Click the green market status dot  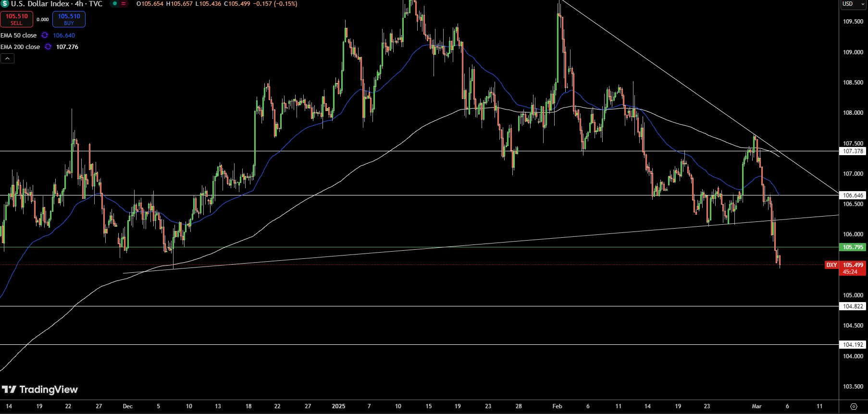pos(115,4)
